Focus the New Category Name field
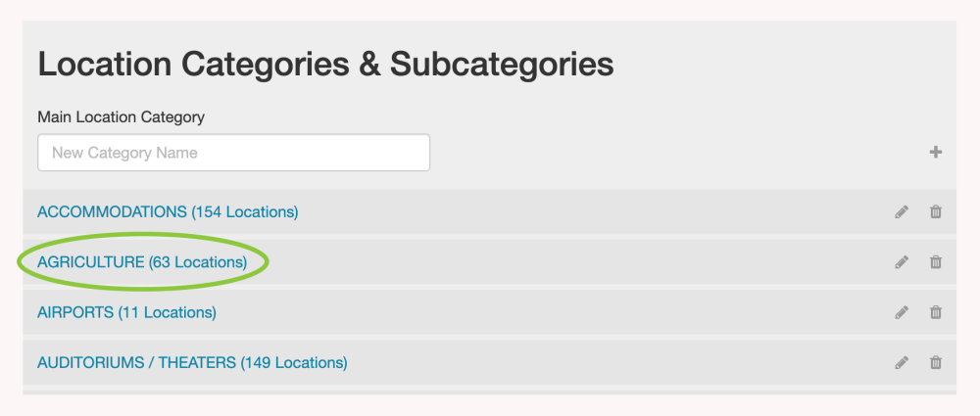 pos(233,153)
